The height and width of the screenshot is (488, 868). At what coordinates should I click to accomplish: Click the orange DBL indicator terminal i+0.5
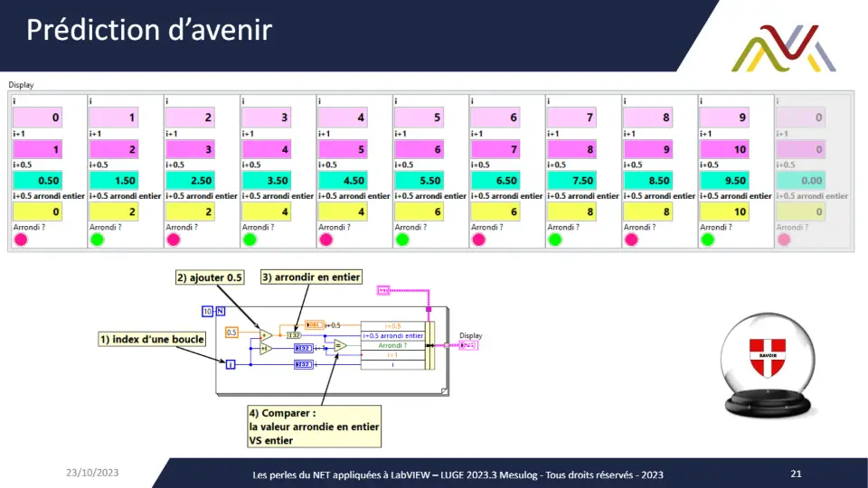(x=315, y=324)
